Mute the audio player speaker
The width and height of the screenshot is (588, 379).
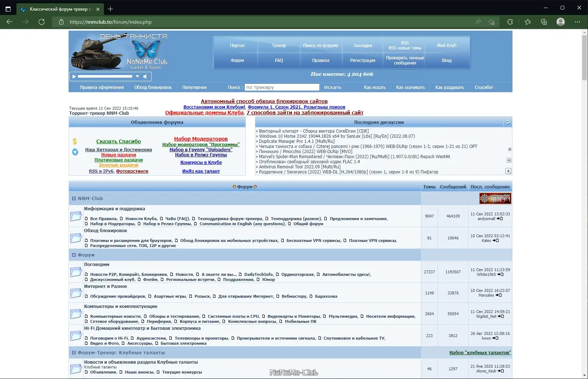coord(145,77)
